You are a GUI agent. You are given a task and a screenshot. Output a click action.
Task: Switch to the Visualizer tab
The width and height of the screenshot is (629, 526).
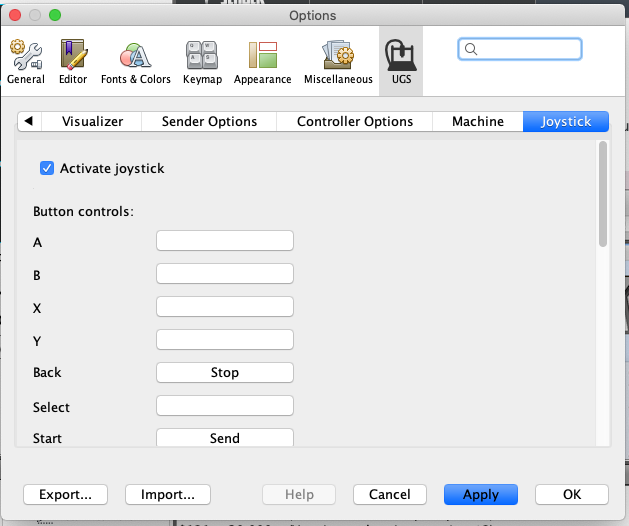coord(92,121)
